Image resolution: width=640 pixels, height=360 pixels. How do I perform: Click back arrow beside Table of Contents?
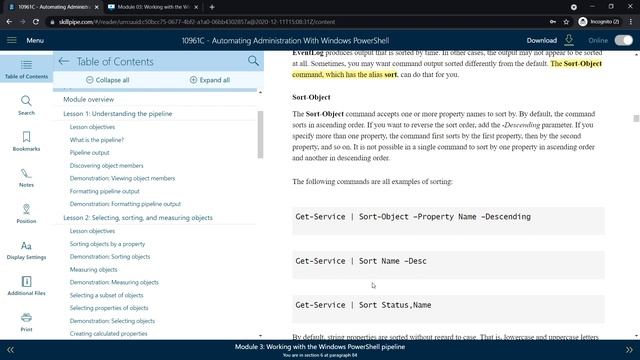click(x=63, y=61)
